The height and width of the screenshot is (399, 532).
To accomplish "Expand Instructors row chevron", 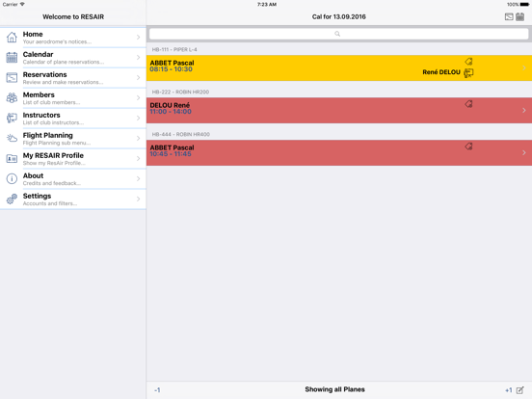I will (138, 119).
